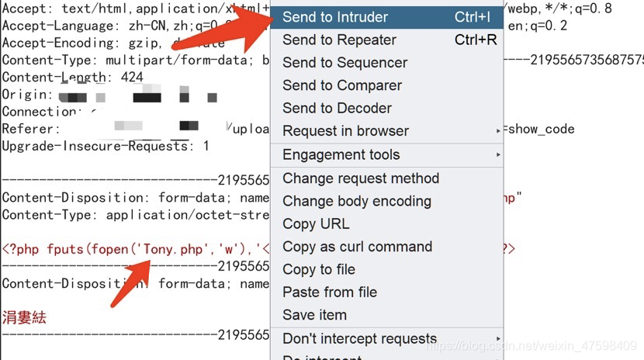Open Engagement tools menu item
Image resolution: width=644 pixels, height=360 pixels.
pos(341,155)
